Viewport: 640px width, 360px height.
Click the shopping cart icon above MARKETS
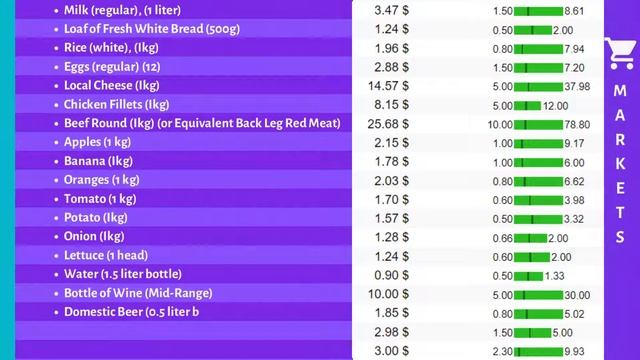pos(620,53)
